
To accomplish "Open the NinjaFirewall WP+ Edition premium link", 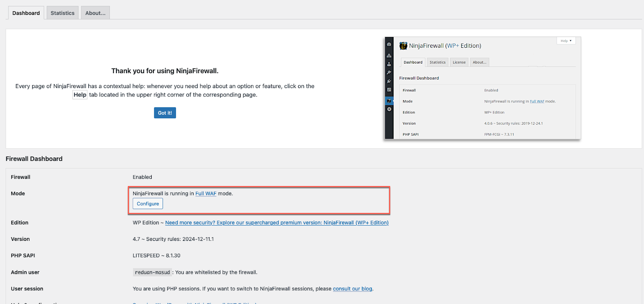I will 277,223.
